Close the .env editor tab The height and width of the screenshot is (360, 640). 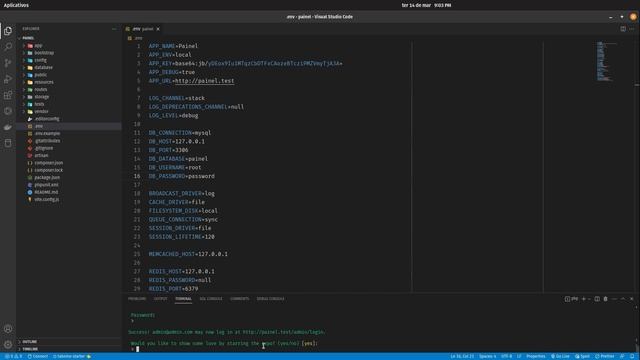158,29
